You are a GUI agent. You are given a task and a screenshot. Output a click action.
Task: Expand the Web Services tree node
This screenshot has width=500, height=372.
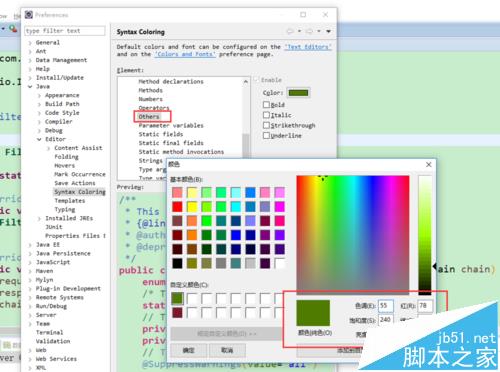[x=30, y=359]
